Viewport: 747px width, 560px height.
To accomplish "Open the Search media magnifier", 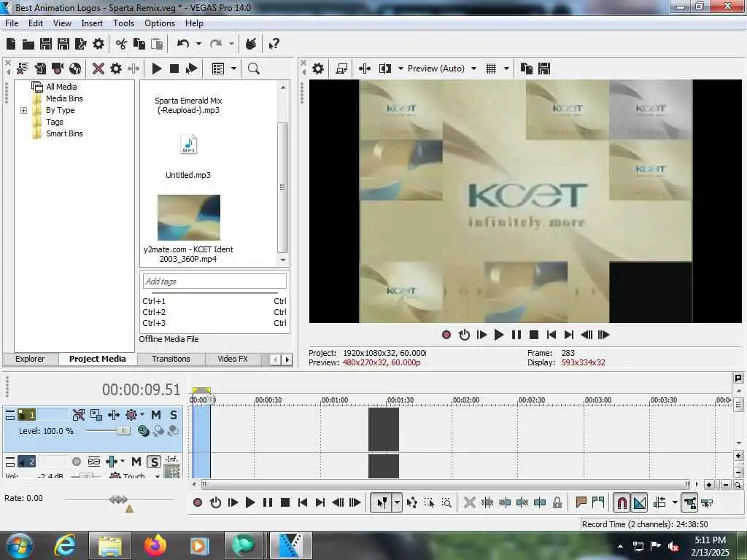I will click(x=253, y=69).
